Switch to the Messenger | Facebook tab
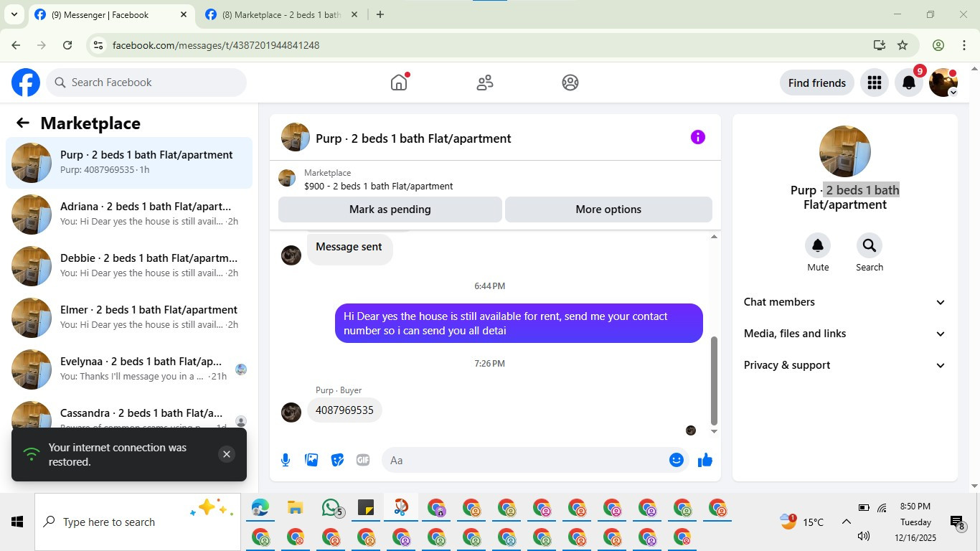The height and width of the screenshot is (551, 980). click(x=111, y=14)
